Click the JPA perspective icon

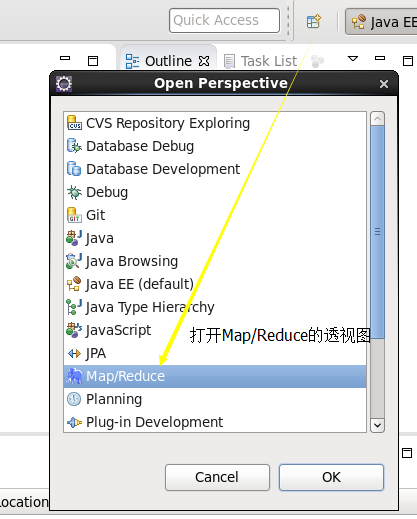(74, 353)
